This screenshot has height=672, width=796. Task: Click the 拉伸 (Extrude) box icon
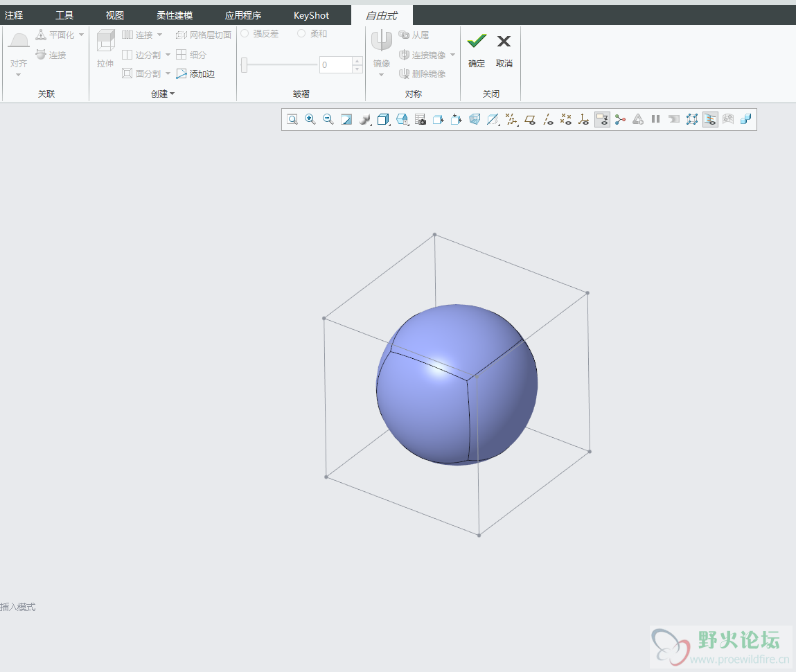105,42
